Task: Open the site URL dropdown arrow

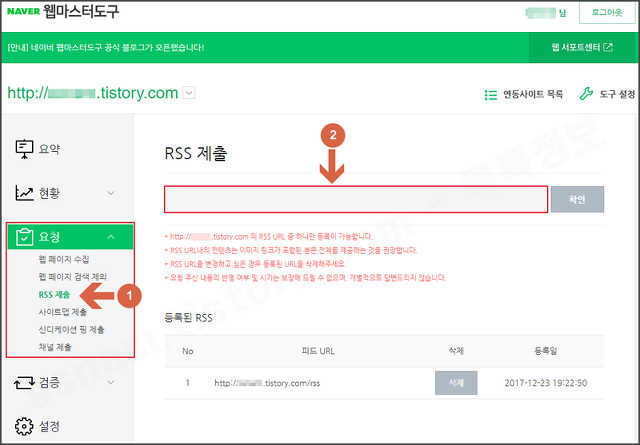Action: [x=189, y=93]
